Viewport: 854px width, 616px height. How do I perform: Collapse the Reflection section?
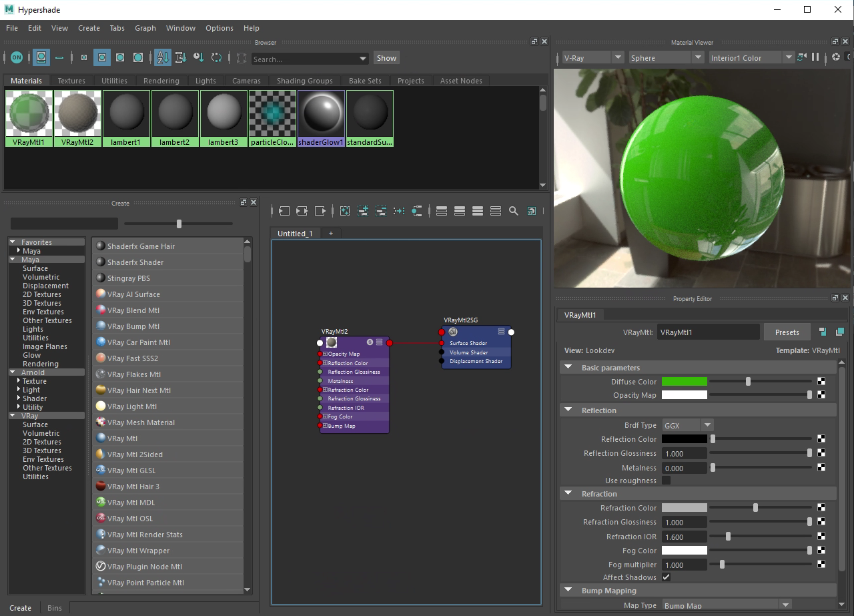(x=568, y=410)
